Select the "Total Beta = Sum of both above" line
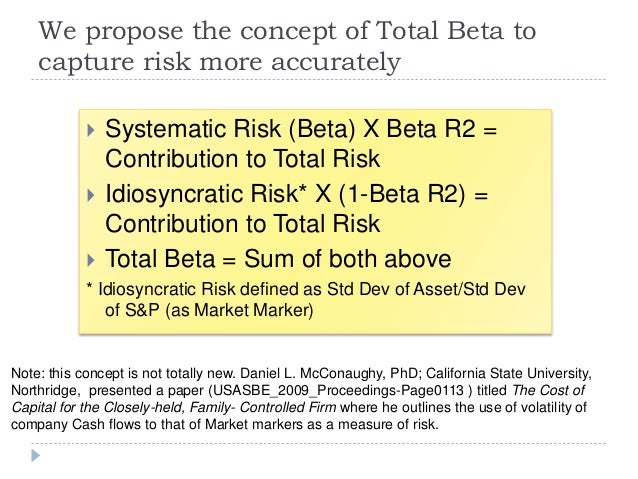The width and height of the screenshot is (638, 479). tap(278, 259)
